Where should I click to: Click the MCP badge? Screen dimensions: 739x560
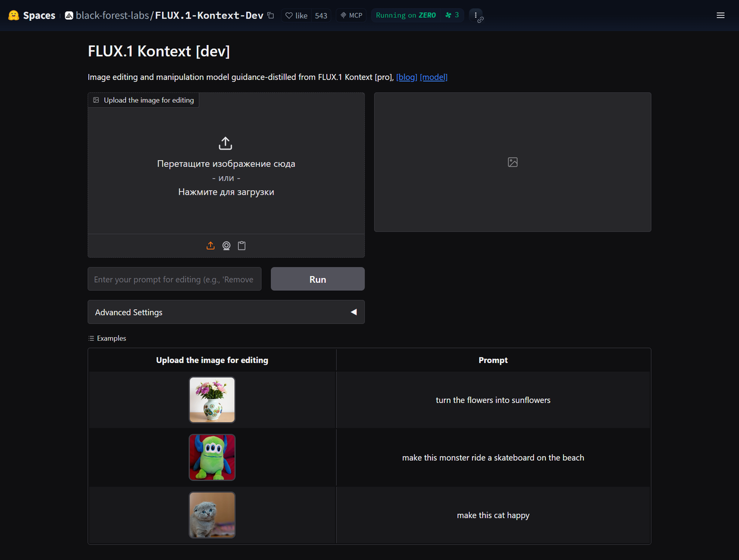click(351, 15)
